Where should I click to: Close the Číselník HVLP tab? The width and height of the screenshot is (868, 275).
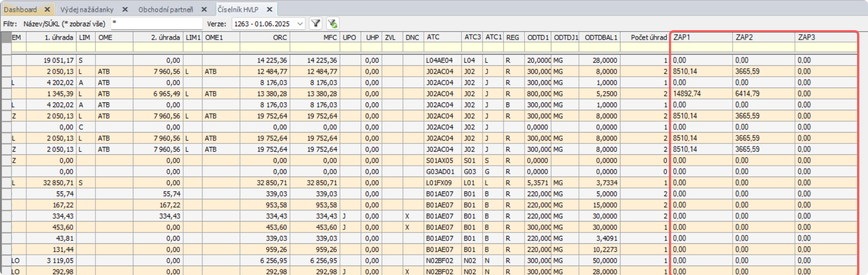tap(269, 9)
